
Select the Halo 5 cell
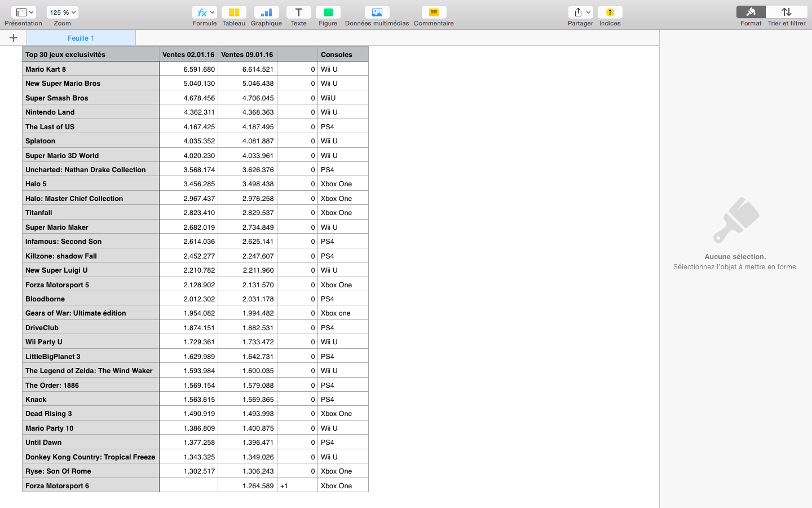[x=91, y=183]
